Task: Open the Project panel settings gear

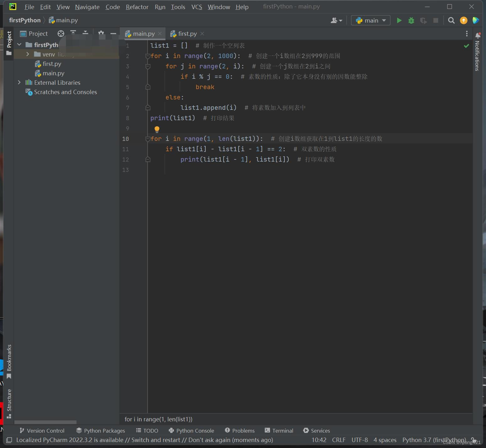Action: coord(101,33)
